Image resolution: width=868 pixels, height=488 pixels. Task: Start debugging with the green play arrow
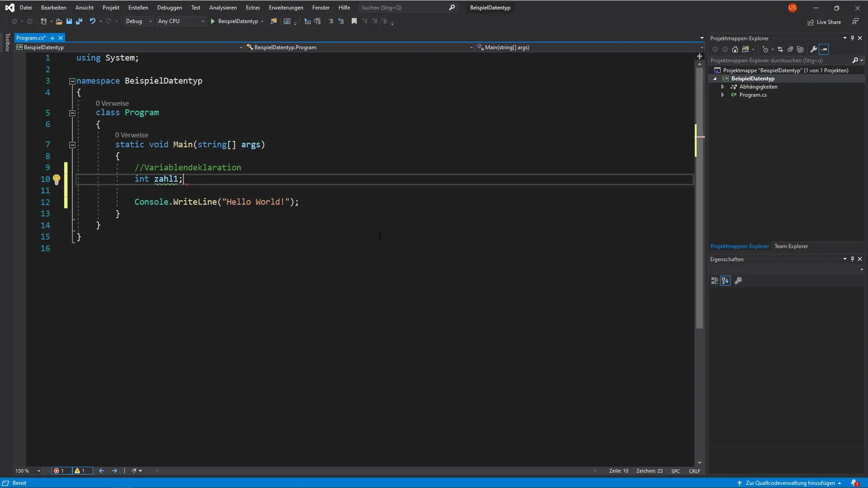click(212, 21)
